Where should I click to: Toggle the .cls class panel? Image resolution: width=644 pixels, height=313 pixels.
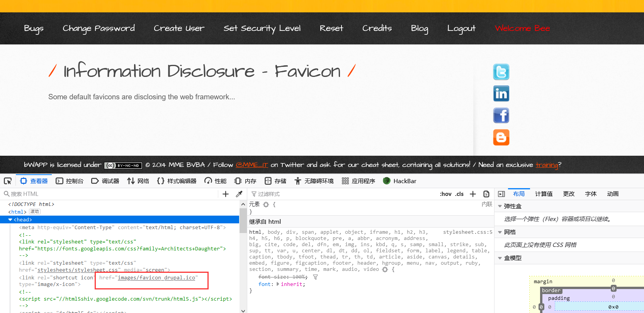[x=459, y=194]
